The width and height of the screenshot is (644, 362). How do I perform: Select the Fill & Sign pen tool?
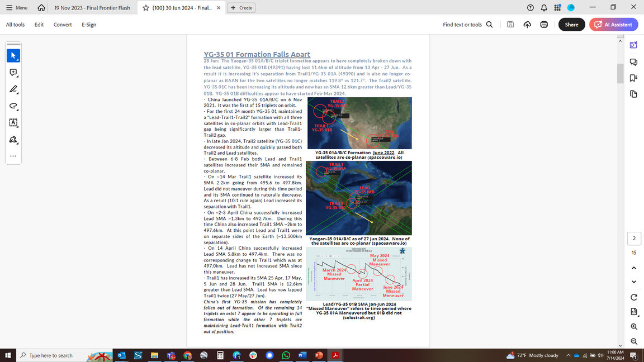tap(13, 140)
